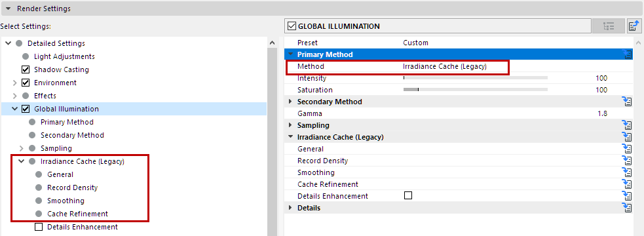Toggle Shadow Casting checkbox in tree

[x=26, y=69]
